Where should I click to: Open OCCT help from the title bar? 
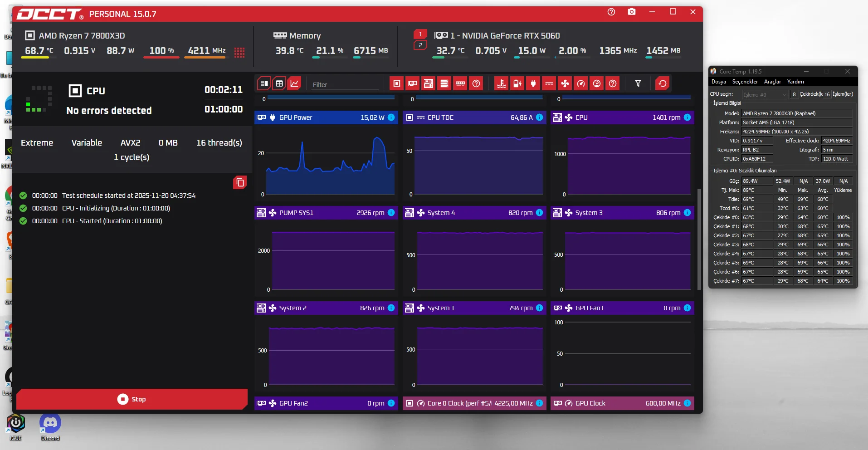pyautogui.click(x=611, y=12)
